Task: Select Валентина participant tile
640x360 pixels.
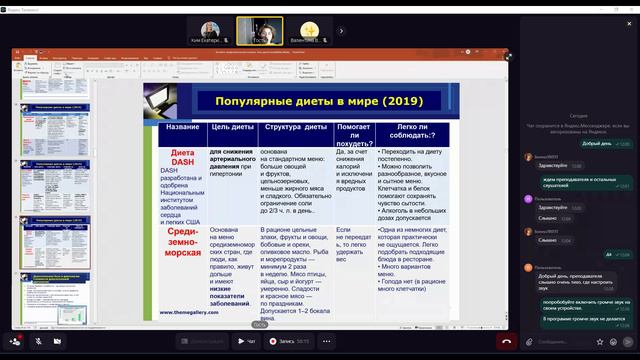Action: coord(309,31)
